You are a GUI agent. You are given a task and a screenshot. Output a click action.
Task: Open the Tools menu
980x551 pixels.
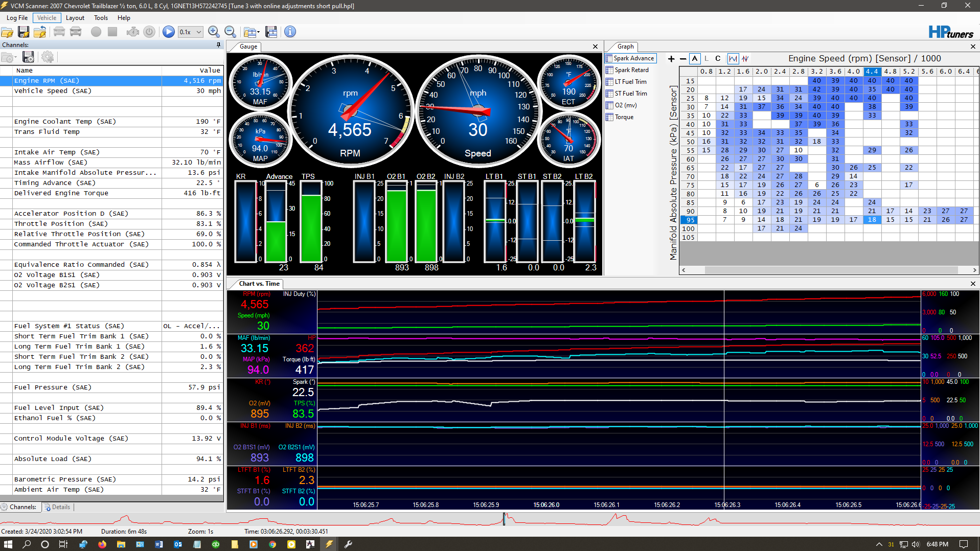[x=101, y=18]
